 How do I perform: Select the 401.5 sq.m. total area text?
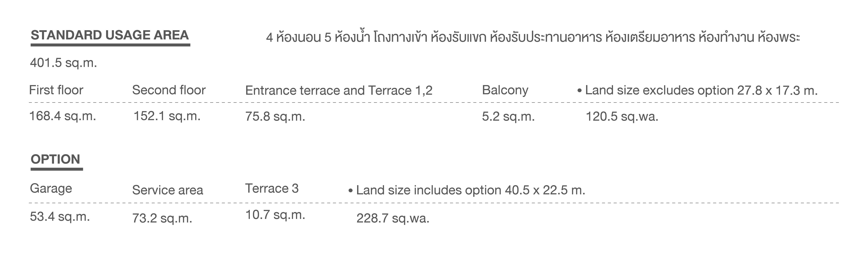63,63
